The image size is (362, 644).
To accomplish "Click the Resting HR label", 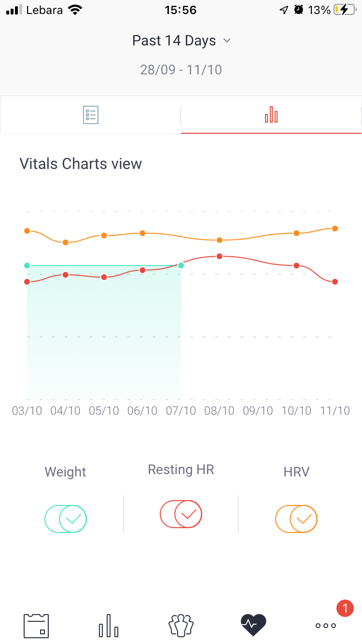I will click(181, 469).
